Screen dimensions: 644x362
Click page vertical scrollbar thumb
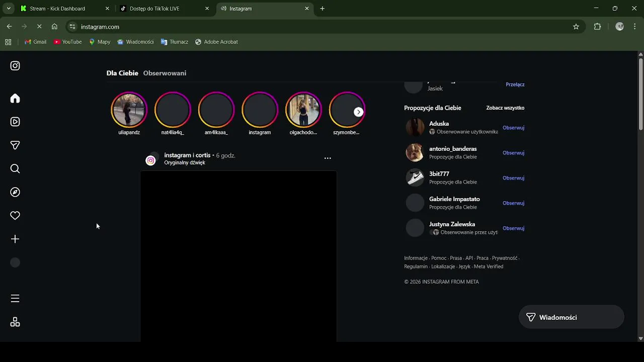coord(640,94)
